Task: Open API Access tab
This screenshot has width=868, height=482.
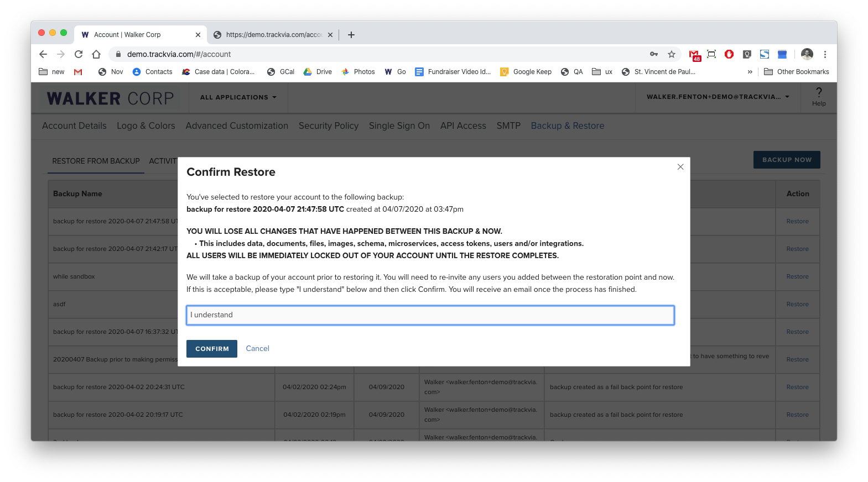Action: [x=463, y=126]
